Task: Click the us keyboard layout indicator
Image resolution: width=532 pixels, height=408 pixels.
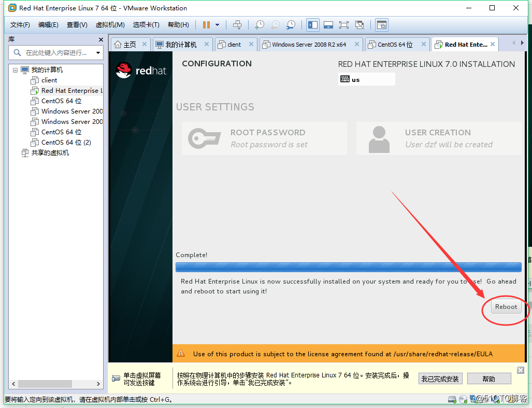Action: pyautogui.click(x=366, y=79)
